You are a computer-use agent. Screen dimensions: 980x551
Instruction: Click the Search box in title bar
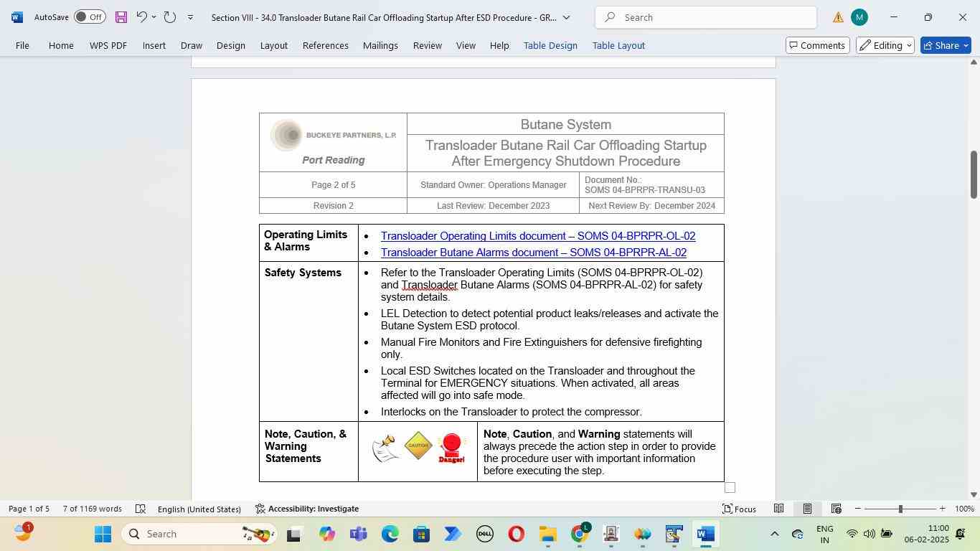coord(706,17)
